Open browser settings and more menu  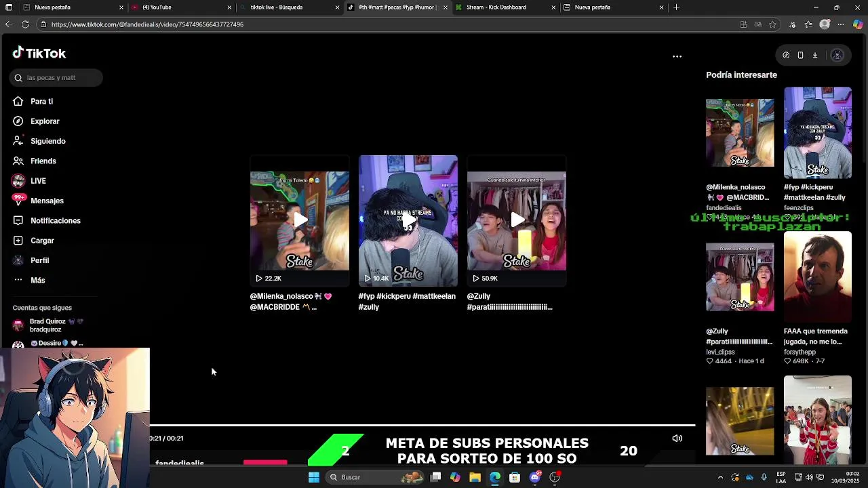tap(841, 24)
